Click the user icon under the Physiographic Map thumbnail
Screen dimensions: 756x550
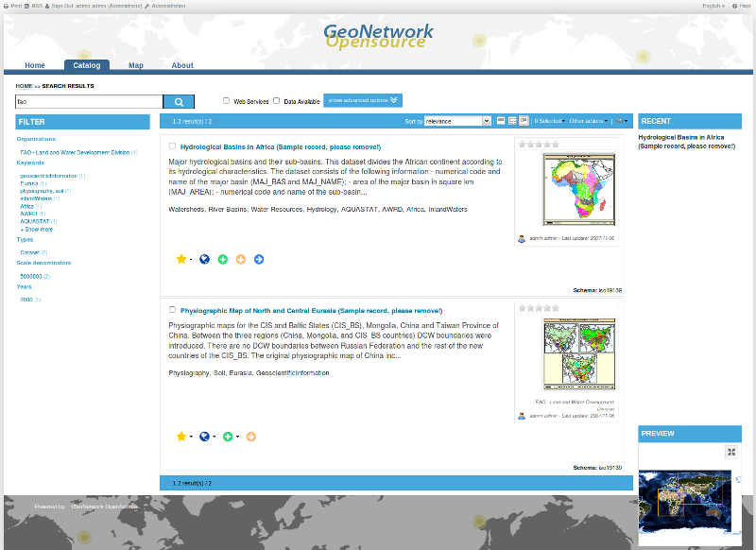point(522,416)
